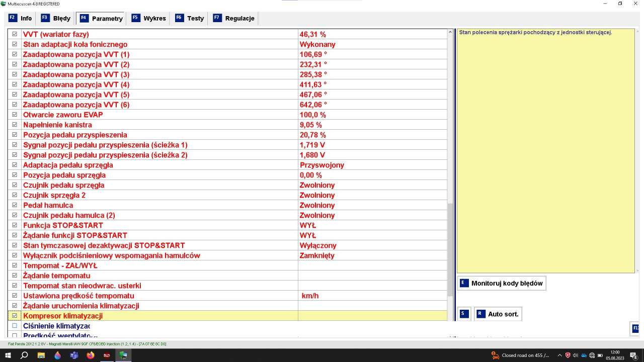Image resolution: width=644 pixels, height=362 pixels.
Task: Click the Monitoruj kody błędów button
Action: click(x=502, y=283)
